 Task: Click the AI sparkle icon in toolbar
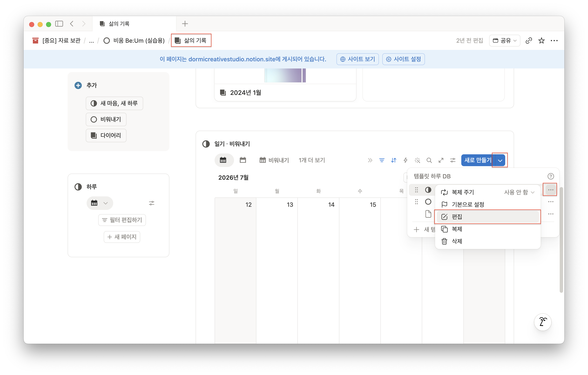coord(417,160)
